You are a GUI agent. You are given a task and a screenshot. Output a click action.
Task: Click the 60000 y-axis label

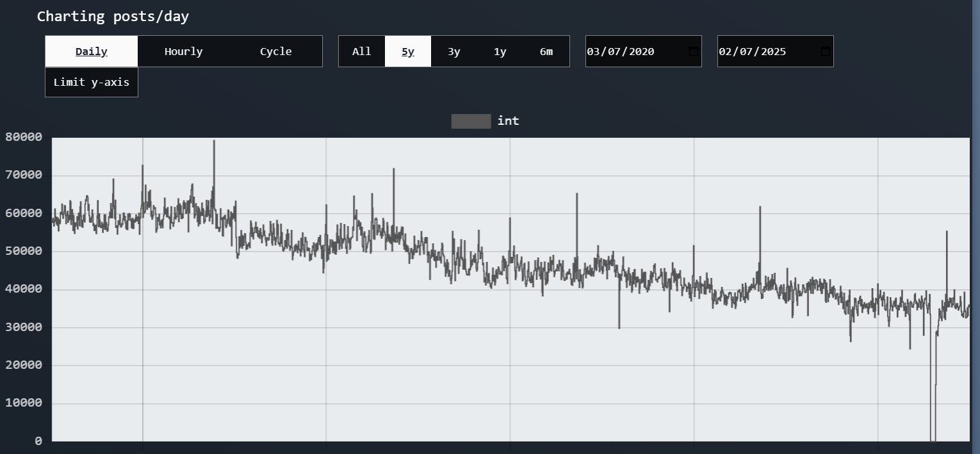coord(24,213)
